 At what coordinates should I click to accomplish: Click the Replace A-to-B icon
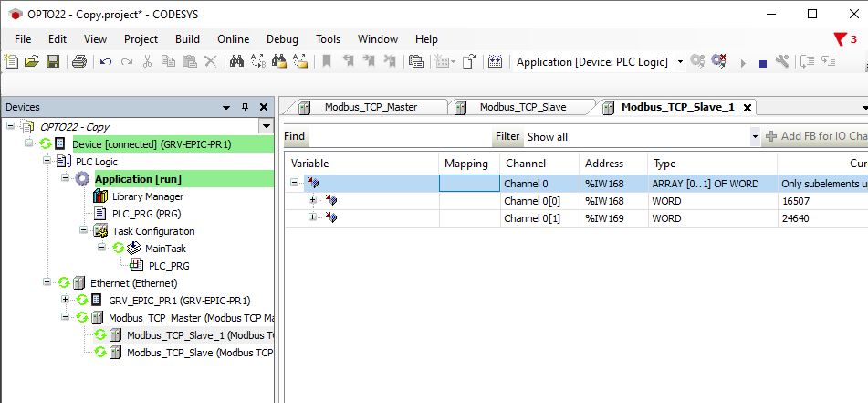pyautogui.click(x=258, y=61)
